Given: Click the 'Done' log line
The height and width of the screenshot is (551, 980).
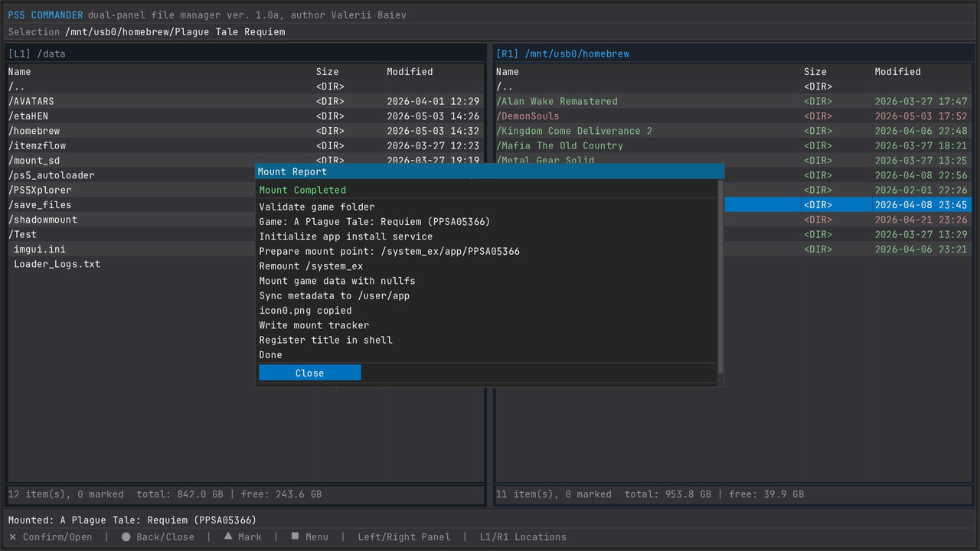Looking at the screenshot, I should 270,355.
